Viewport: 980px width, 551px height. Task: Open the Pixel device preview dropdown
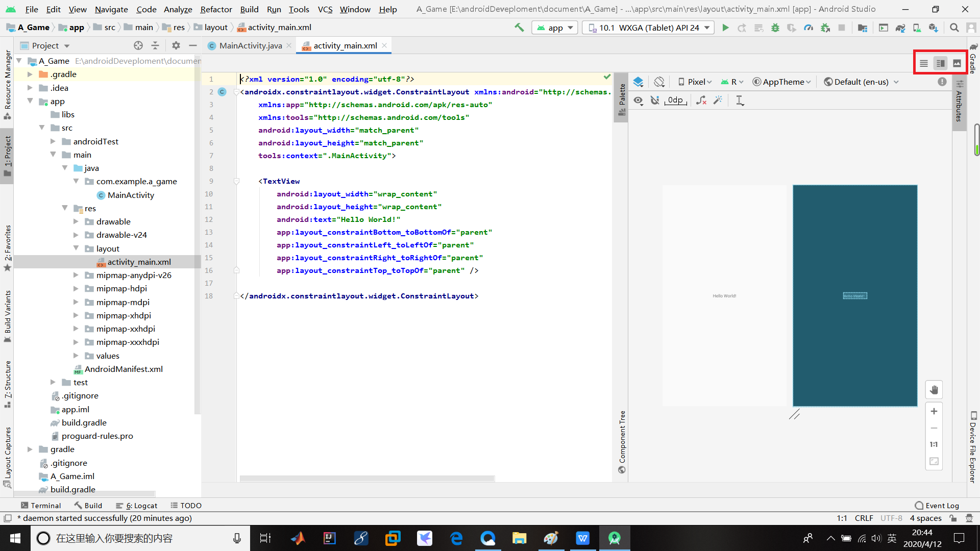(695, 82)
